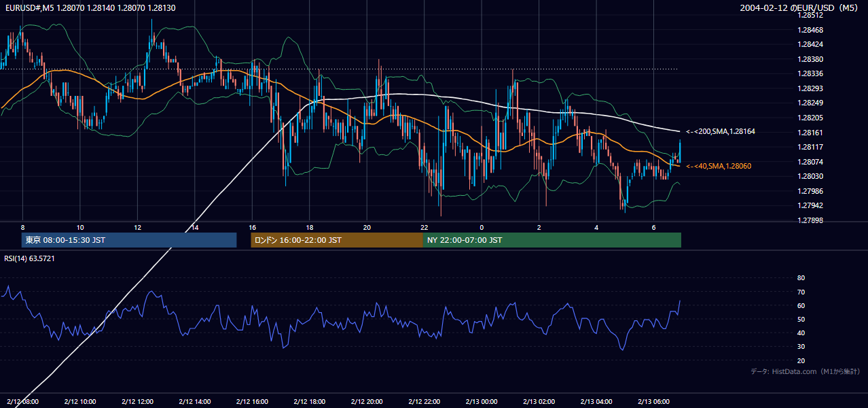Click price axis label 1.28336

tap(810, 74)
